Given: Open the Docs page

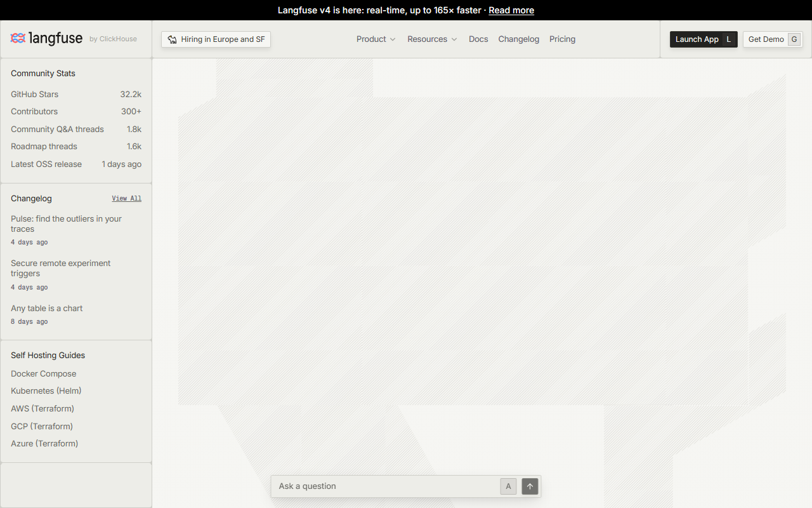Looking at the screenshot, I should tap(478, 39).
